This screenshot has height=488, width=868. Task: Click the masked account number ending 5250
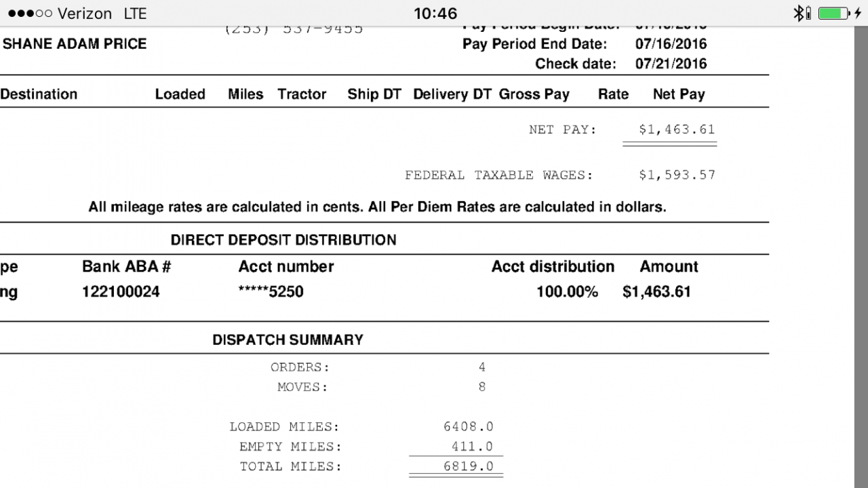[271, 293]
